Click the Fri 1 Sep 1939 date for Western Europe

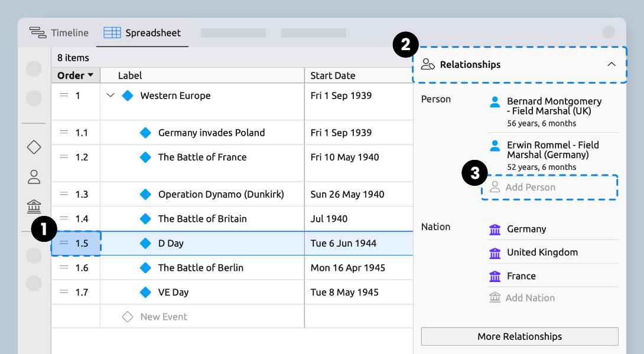[341, 96]
